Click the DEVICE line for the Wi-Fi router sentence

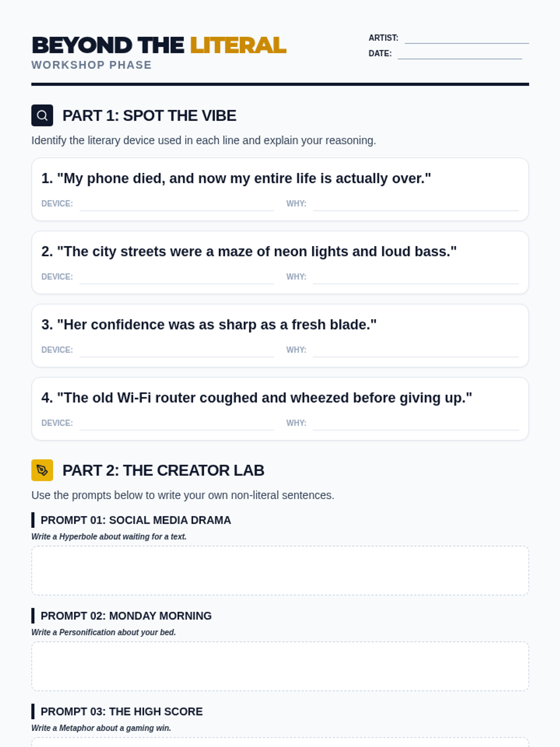click(x=176, y=424)
